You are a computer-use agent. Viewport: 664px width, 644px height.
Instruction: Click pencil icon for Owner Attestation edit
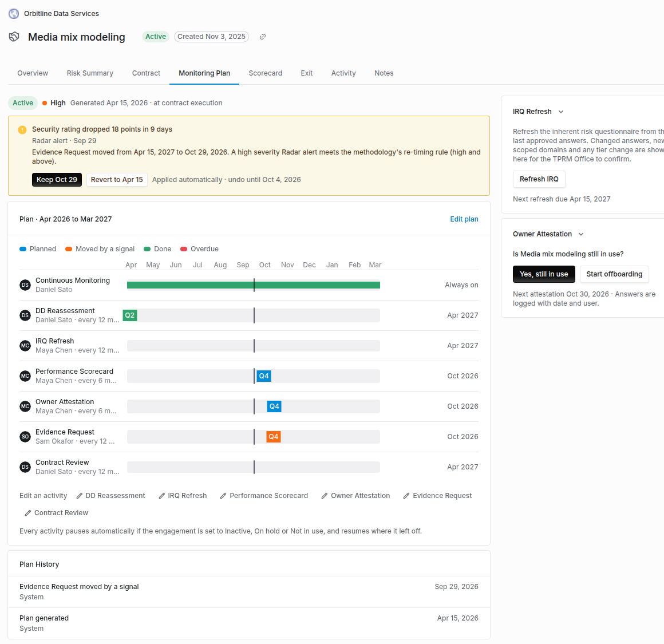[x=325, y=496]
